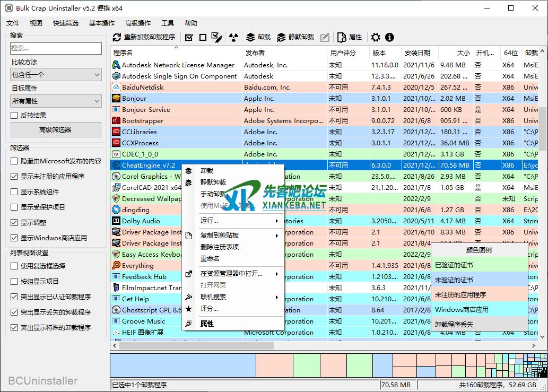Click the select-all checked box toolbar icon
The image size is (548, 392).
click(189, 37)
